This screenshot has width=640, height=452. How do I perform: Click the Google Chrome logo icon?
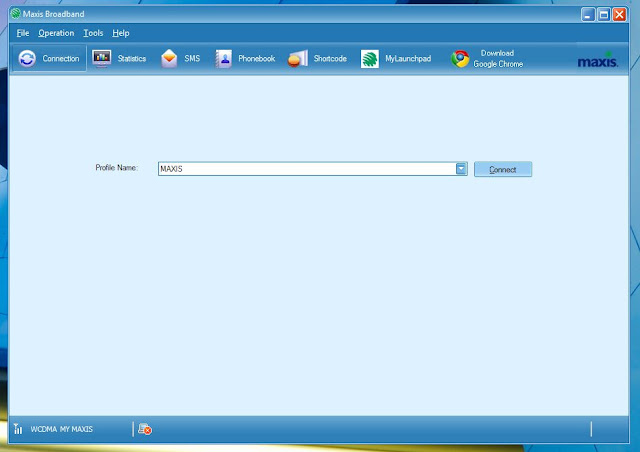(x=460, y=59)
